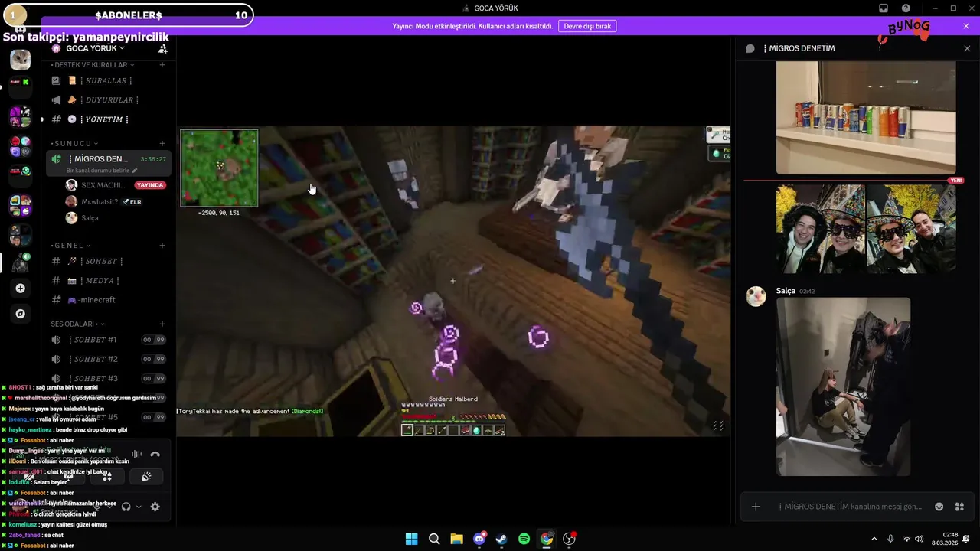Open the cat avatar server at top of server list
This screenshot has width=980, height=551.
(20, 59)
